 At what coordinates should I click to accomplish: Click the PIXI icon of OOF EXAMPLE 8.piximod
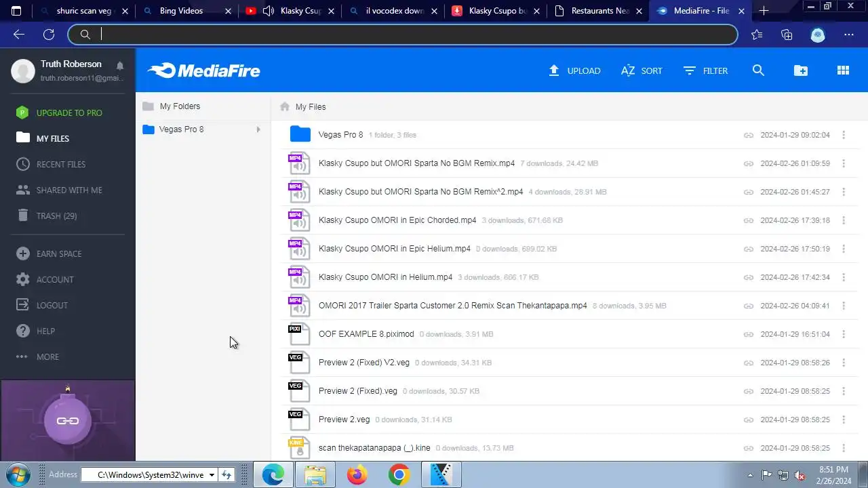coord(299,334)
